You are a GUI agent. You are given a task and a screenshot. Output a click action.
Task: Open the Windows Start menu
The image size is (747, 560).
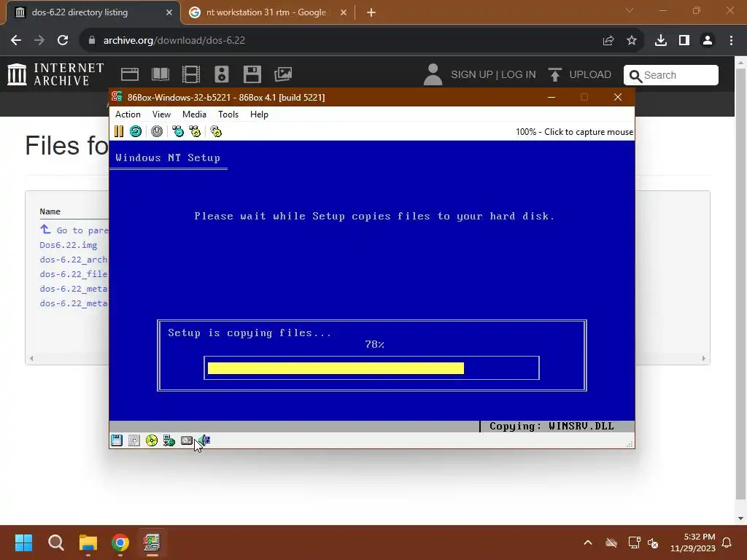click(x=23, y=542)
